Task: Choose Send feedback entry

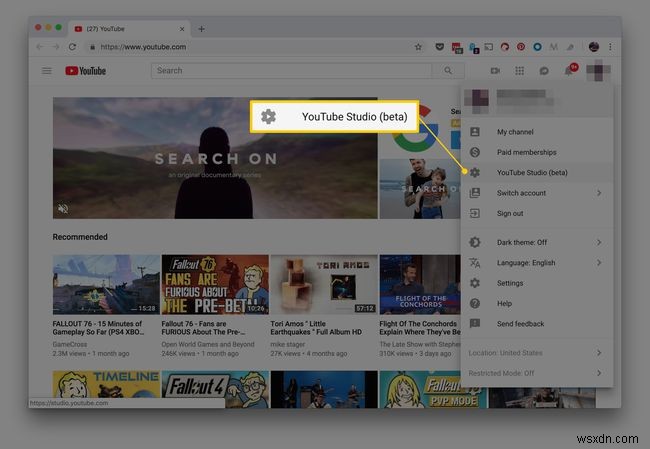Action: coord(537,324)
